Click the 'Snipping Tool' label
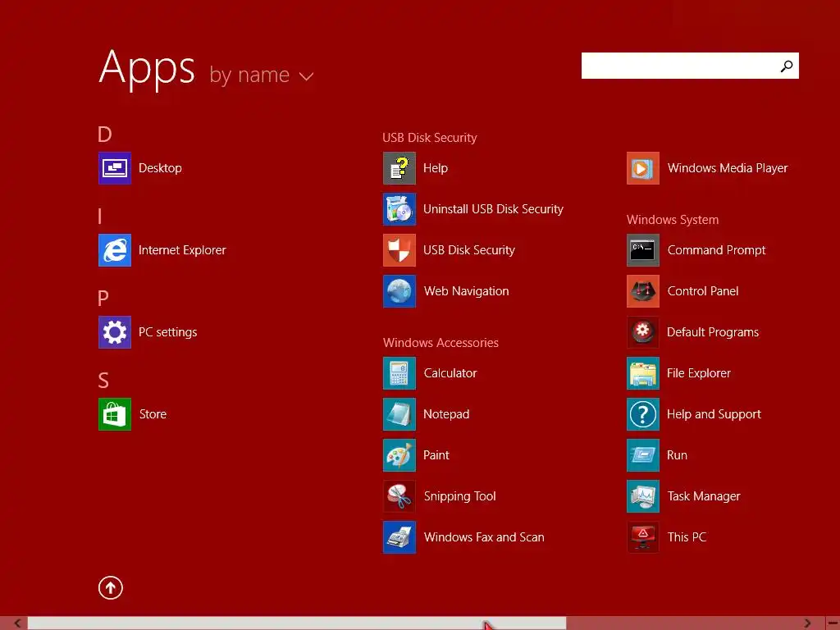 pyautogui.click(x=459, y=496)
